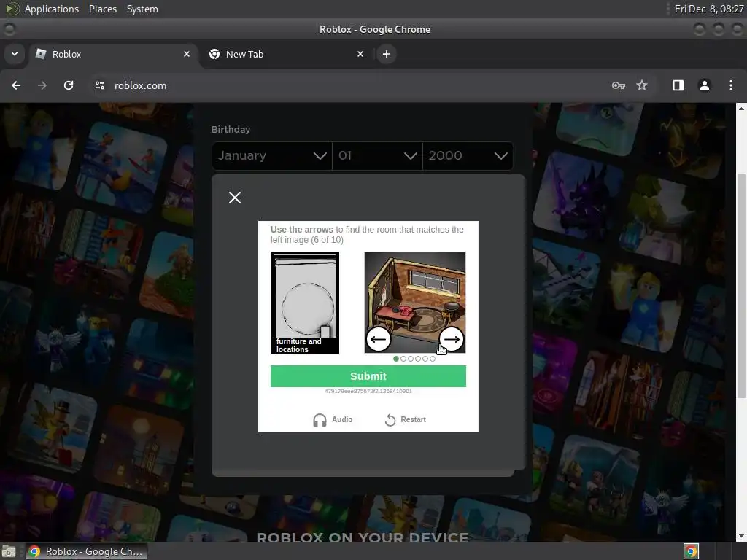Image resolution: width=747 pixels, height=560 pixels.
Task: Open the 2000 year dropdown
Action: coord(468,156)
